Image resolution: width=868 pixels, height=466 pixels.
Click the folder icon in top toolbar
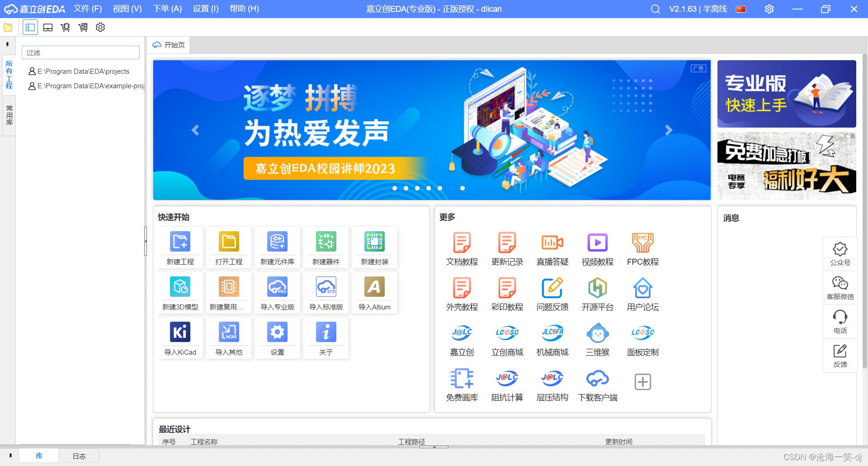pyautogui.click(x=8, y=27)
